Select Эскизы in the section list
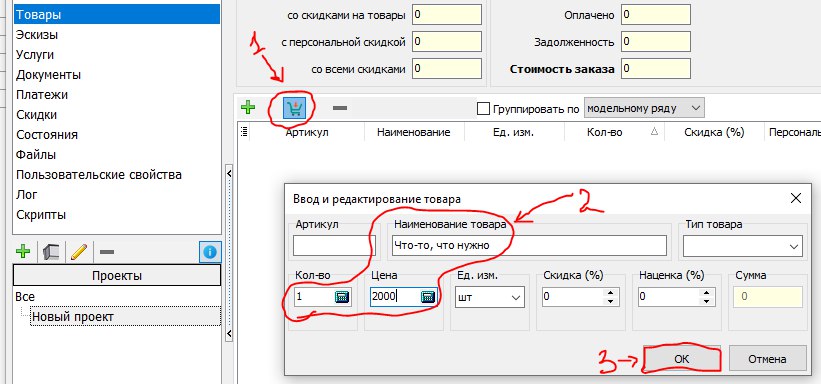821x384 pixels. coord(117,35)
